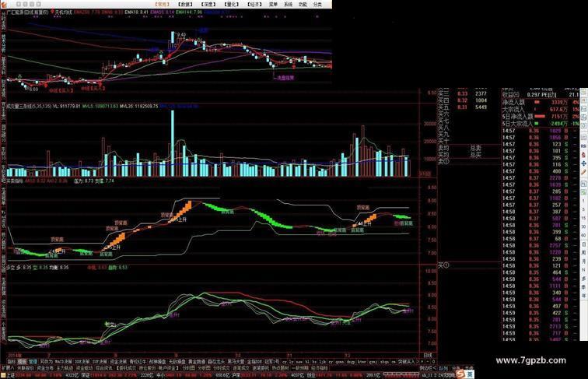
Task: Switch to the 指标 tab
Action: (x=11, y=362)
